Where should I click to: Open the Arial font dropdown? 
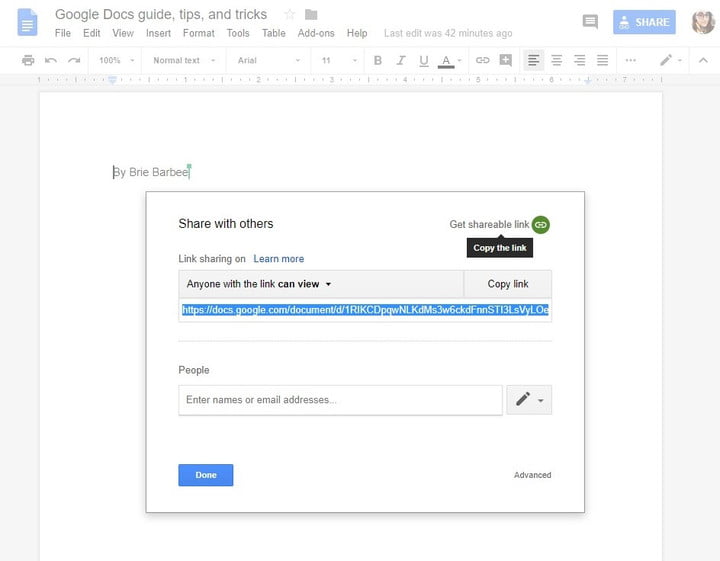pyautogui.click(x=269, y=60)
